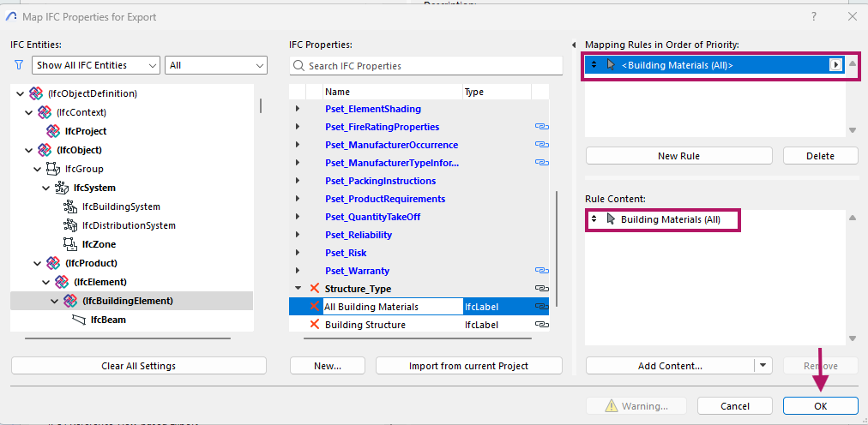Screen dimensions: 868x425
Task: Click the IfcBuildingSystem icon in tree
Action: point(69,207)
